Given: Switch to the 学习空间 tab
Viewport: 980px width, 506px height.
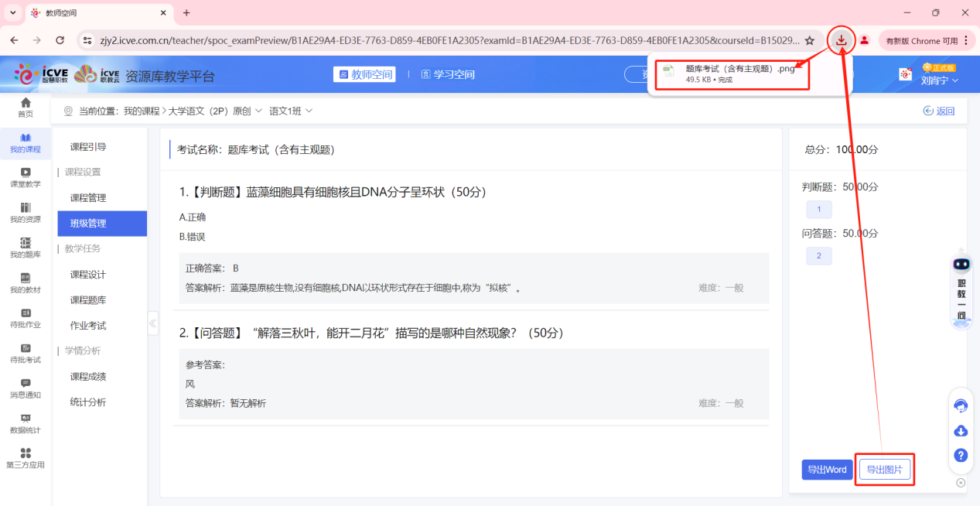Looking at the screenshot, I should 448,74.
